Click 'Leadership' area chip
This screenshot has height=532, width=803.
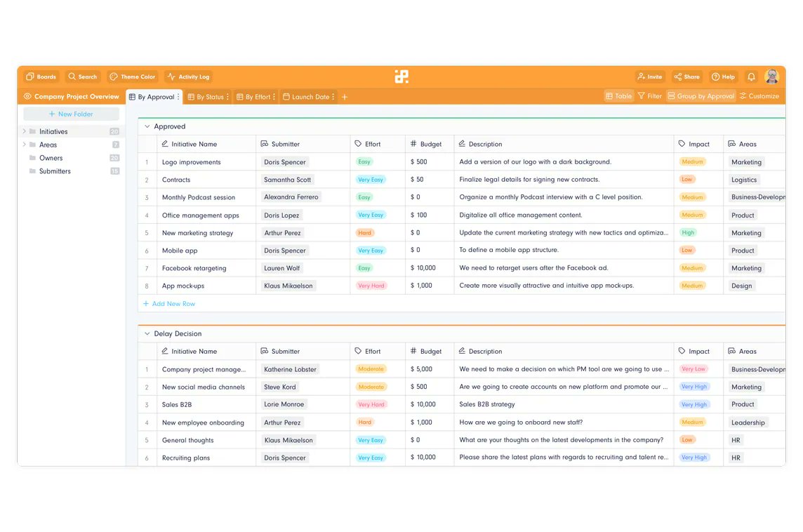click(x=748, y=423)
